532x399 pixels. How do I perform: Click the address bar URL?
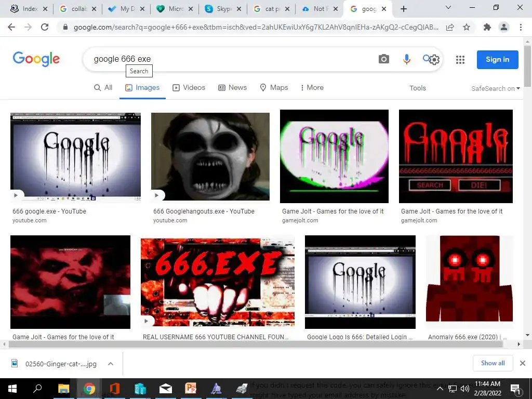click(x=256, y=27)
